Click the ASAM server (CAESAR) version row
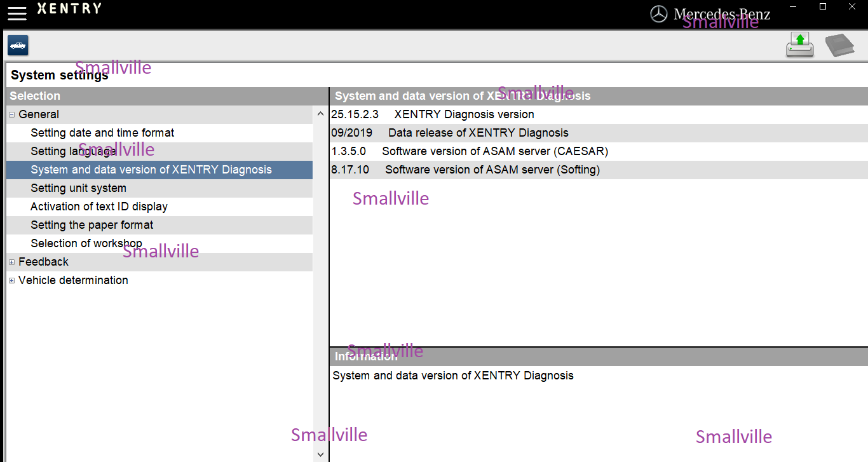This screenshot has width=868, height=462. pyautogui.click(x=599, y=151)
